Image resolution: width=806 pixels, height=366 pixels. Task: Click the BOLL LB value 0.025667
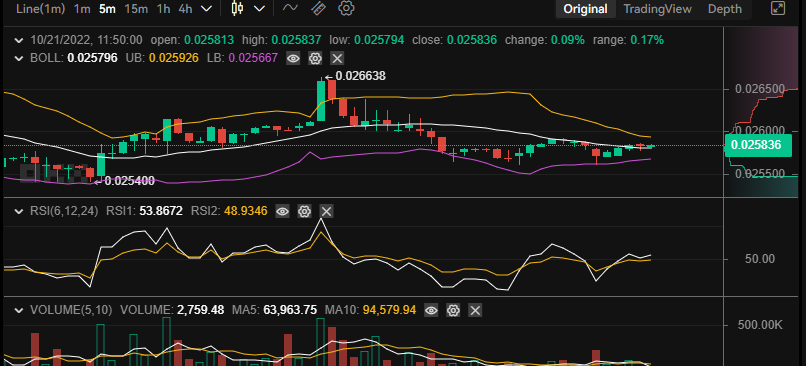[x=253, y=58]
